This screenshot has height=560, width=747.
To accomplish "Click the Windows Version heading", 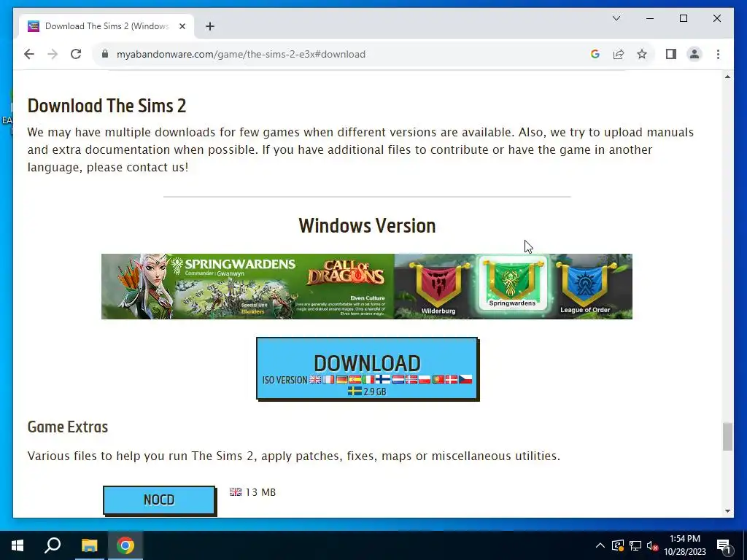I will (x=367, y=226).
